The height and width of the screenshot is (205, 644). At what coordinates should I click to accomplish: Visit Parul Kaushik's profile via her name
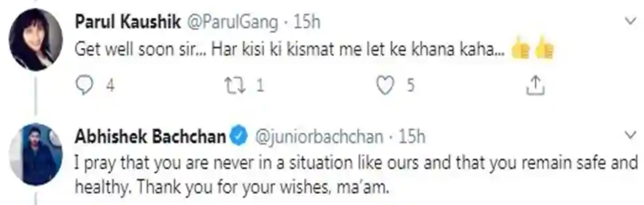click(126, 22)
